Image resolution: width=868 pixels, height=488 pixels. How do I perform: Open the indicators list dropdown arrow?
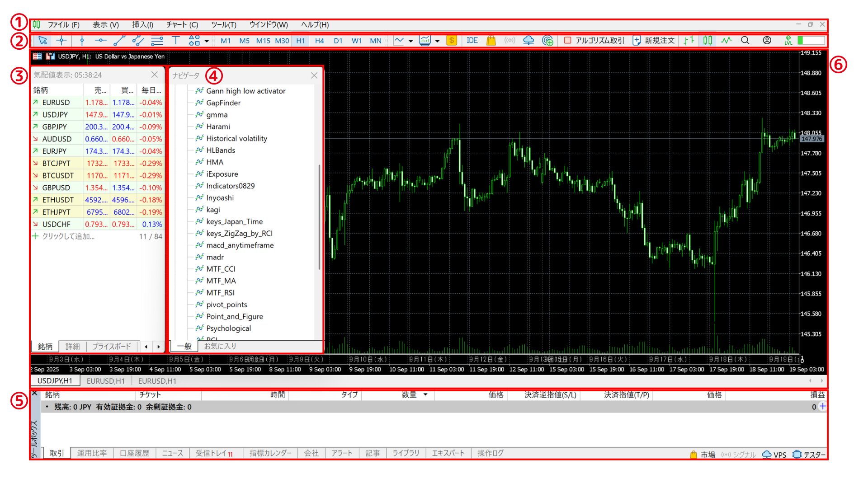pos(437,41)
